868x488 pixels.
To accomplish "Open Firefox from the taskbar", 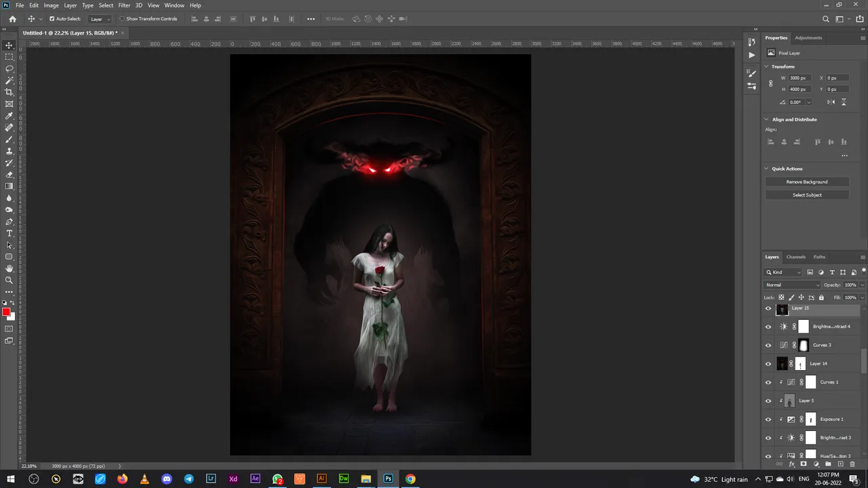I will pos(122,479).
